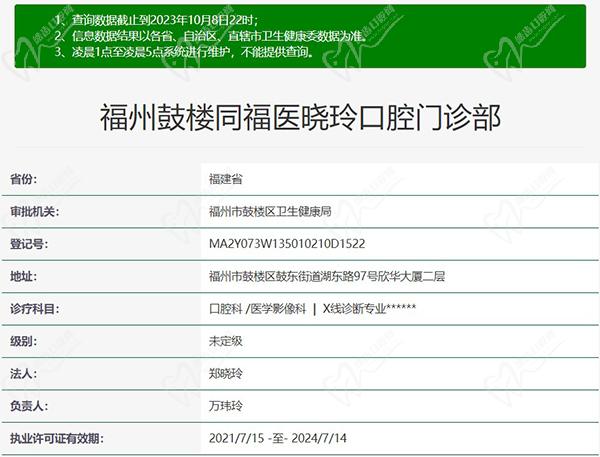The height and width of the screenshot is (457, 600).
Task: Click the 负责人 label
Action: tap(29, 406)
